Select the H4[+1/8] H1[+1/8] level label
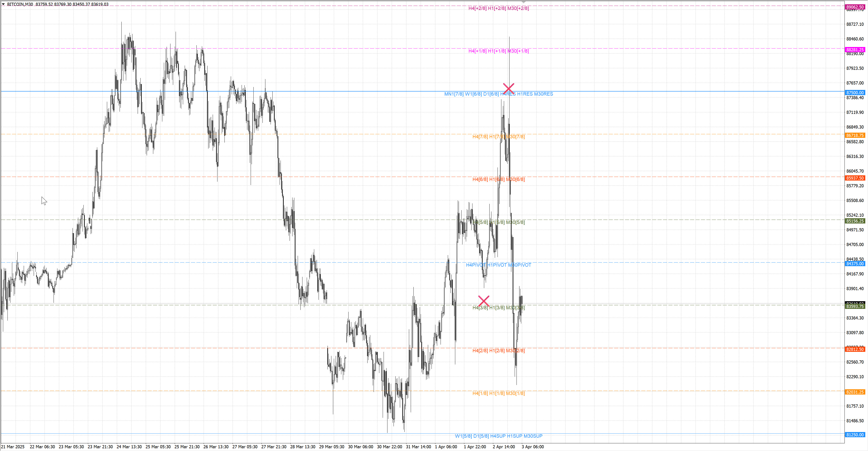This screenshot has height=451, width=868. [498, 51]
